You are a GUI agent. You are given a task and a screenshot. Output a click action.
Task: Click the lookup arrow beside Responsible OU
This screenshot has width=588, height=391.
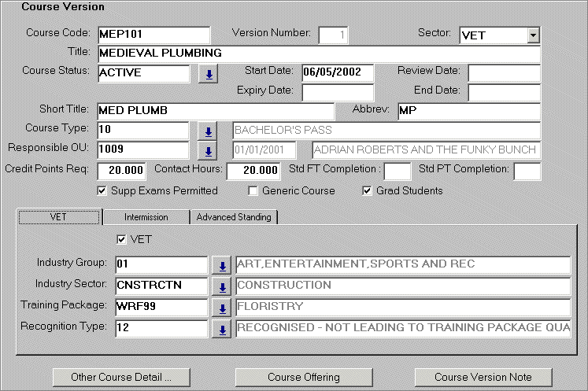(x=209, y=150)
